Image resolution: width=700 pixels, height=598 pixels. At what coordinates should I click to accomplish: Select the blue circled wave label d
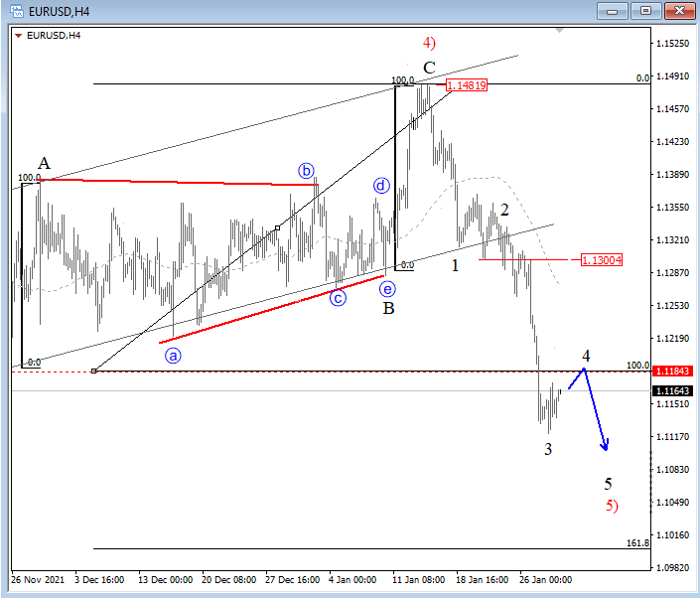click(381, 186)
